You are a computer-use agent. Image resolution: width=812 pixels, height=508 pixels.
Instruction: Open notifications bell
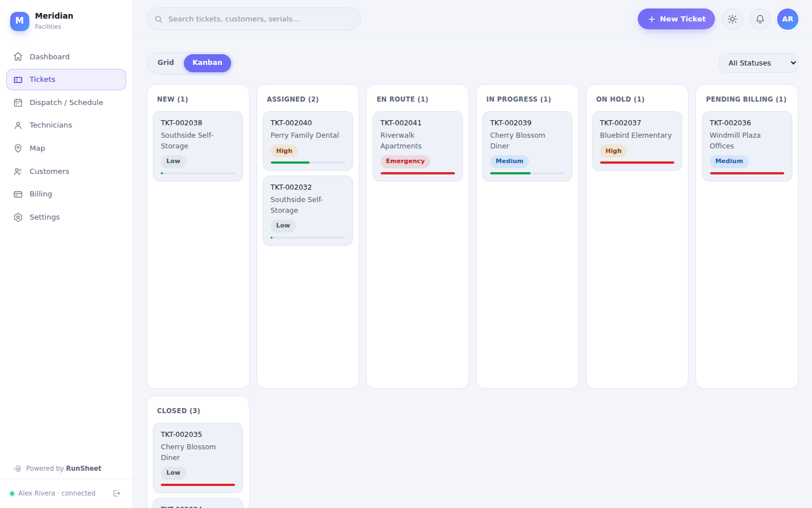(x=760, y=19)
